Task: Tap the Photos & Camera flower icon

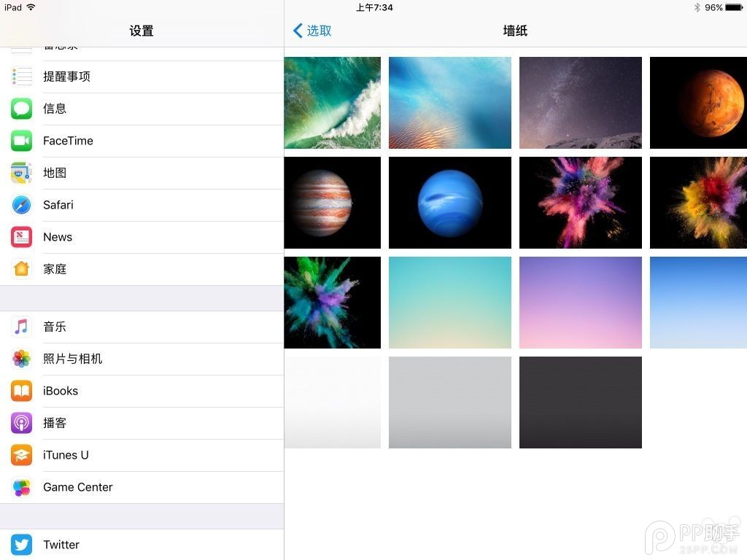Action: pyautogui.click(x=21, y=359)
